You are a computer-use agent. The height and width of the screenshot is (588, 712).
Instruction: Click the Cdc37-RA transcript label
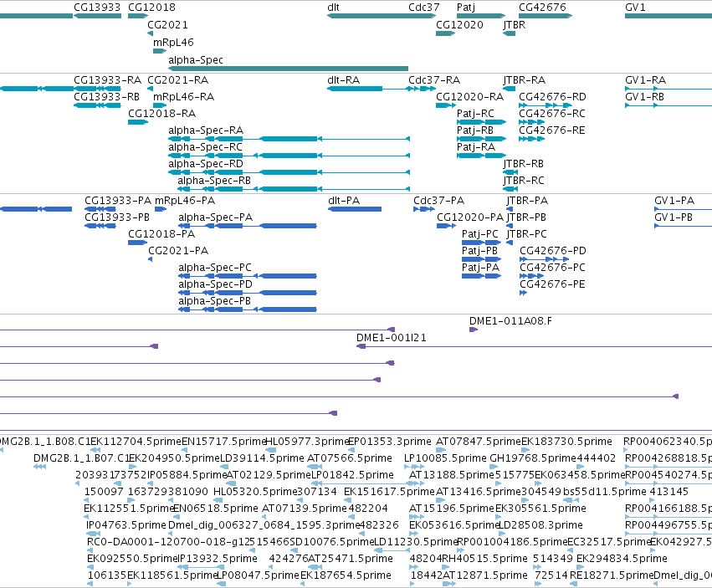click(434, 80)
